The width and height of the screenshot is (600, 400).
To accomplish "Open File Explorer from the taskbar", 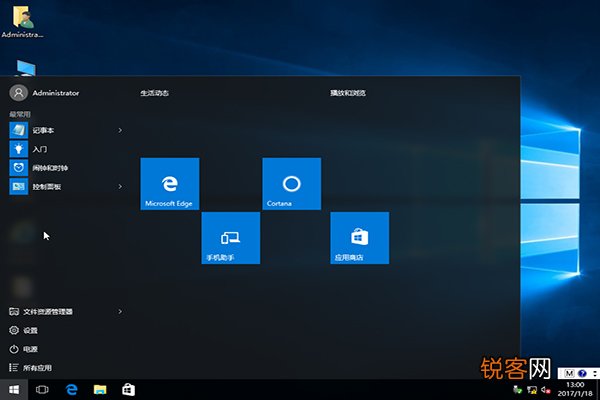I will click(100, 388).
